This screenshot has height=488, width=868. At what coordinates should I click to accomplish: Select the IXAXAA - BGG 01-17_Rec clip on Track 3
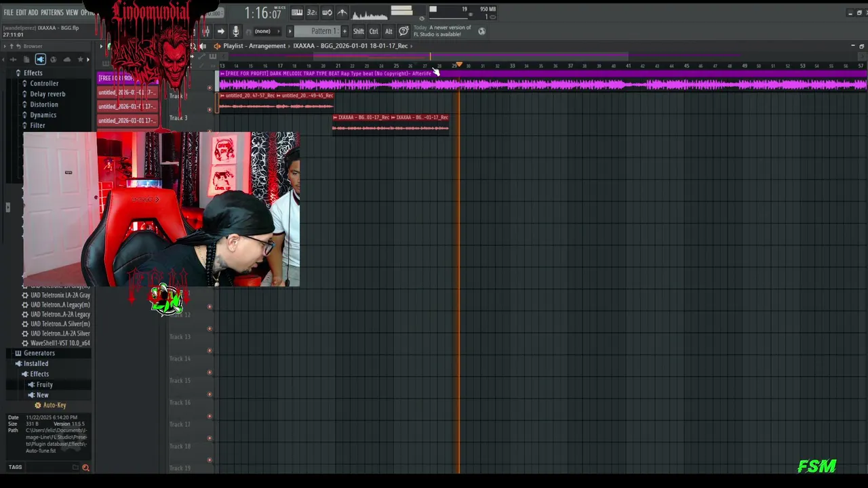pos(361,123)
